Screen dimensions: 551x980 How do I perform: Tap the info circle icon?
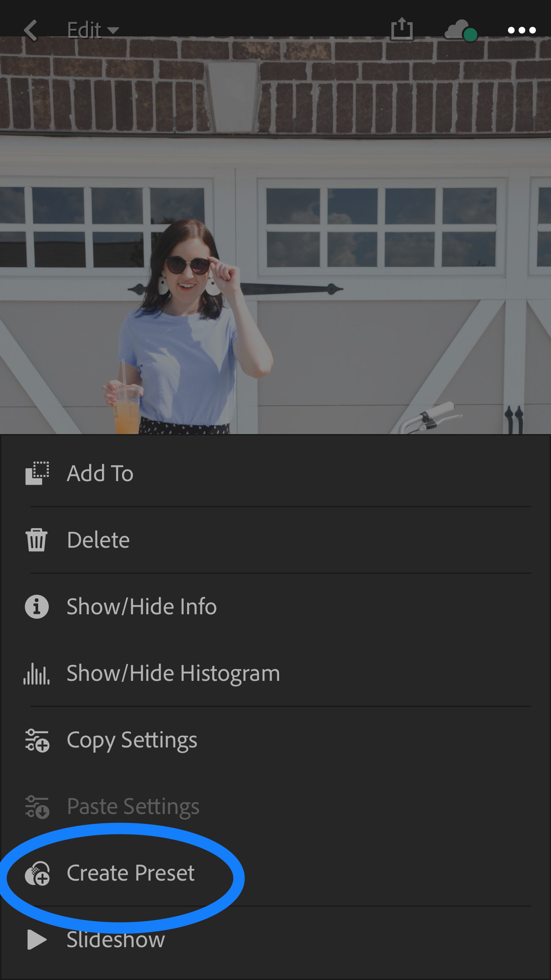click(37, 607)
